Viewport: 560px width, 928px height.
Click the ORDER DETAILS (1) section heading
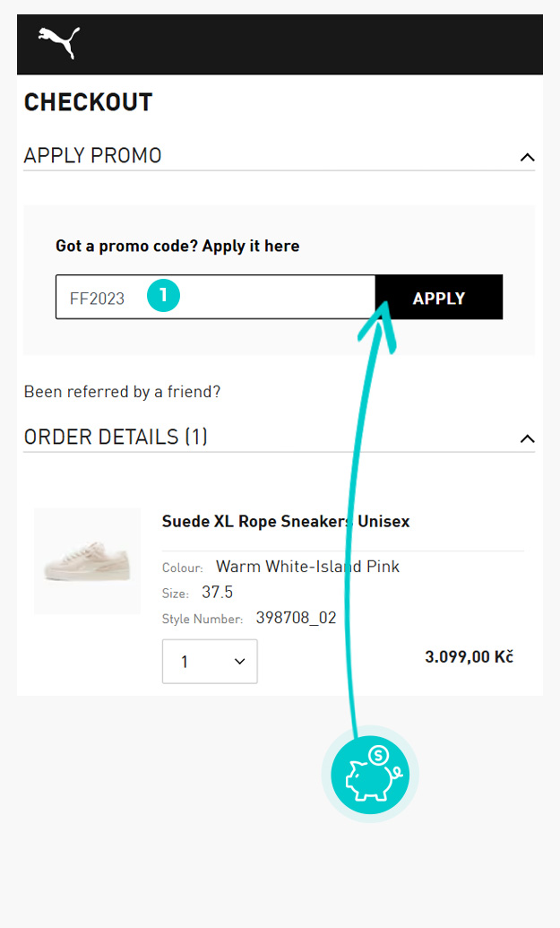tap(116, 438)
